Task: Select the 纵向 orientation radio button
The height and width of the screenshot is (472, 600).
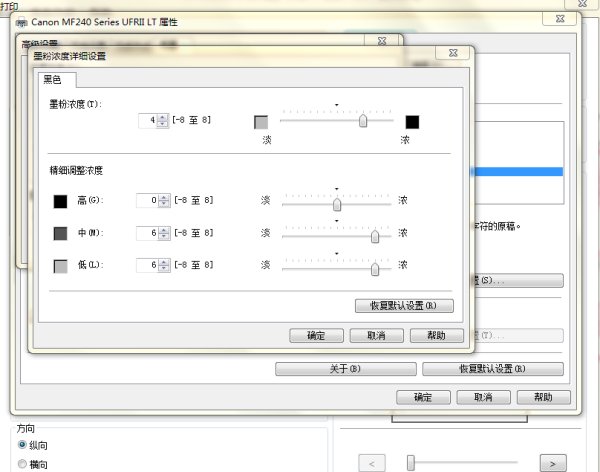Action: click(22, 445)
